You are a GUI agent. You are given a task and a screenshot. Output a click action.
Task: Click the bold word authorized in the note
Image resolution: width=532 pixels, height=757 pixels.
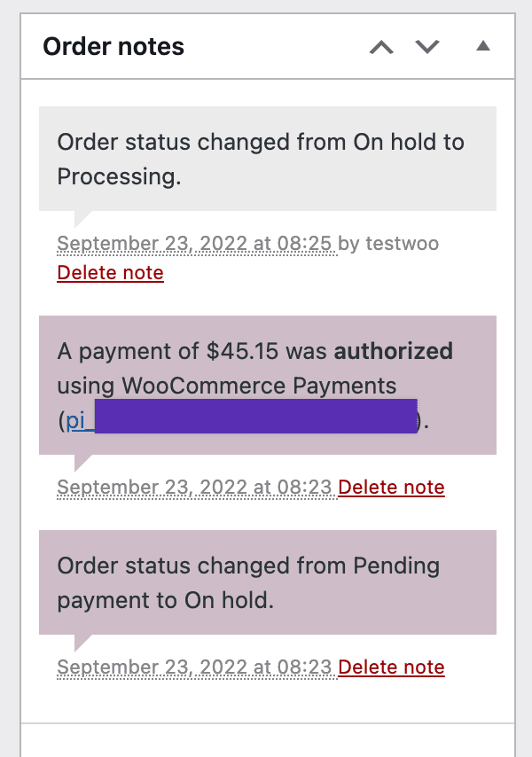coord(394,351)
